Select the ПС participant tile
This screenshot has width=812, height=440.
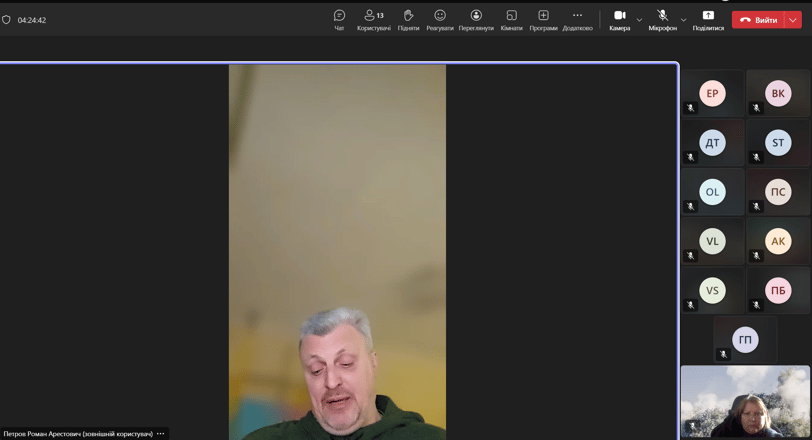click(778, 192)
